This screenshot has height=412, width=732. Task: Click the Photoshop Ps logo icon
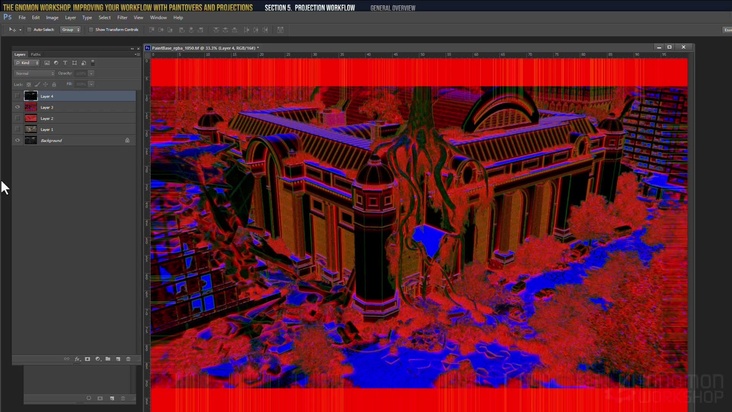tap(7, 17)
